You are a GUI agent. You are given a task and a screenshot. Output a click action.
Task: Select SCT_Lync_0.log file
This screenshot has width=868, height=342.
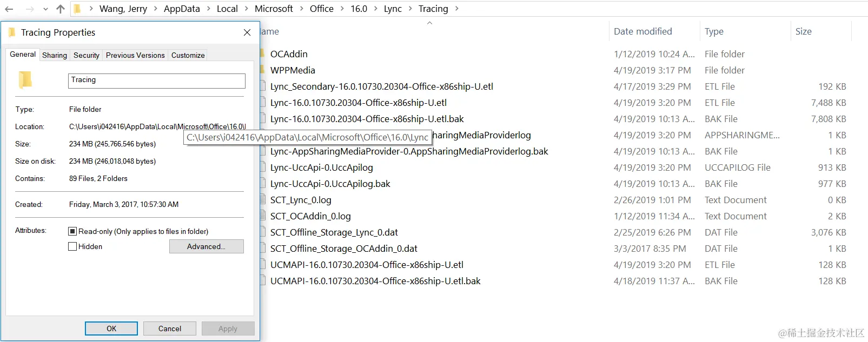301,200
